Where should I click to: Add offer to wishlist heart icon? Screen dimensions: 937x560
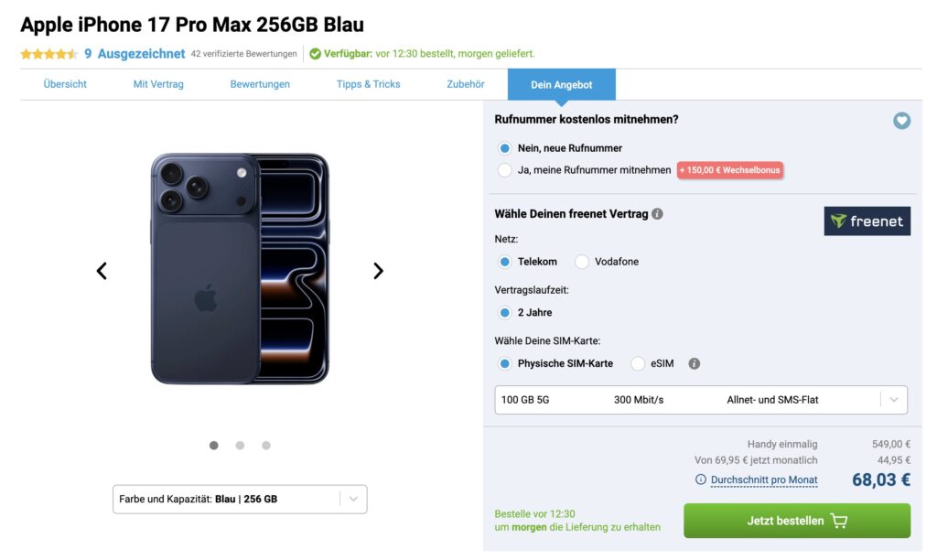901,121
